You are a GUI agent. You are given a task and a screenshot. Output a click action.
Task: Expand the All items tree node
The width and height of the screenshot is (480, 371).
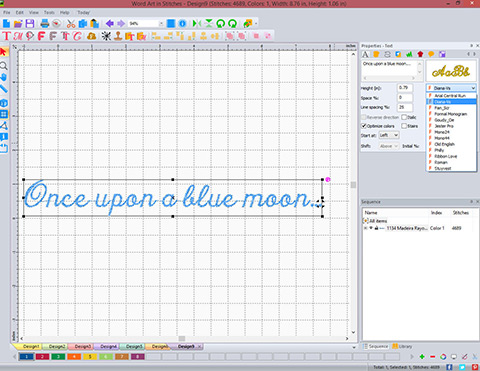(x=365, y=221)
